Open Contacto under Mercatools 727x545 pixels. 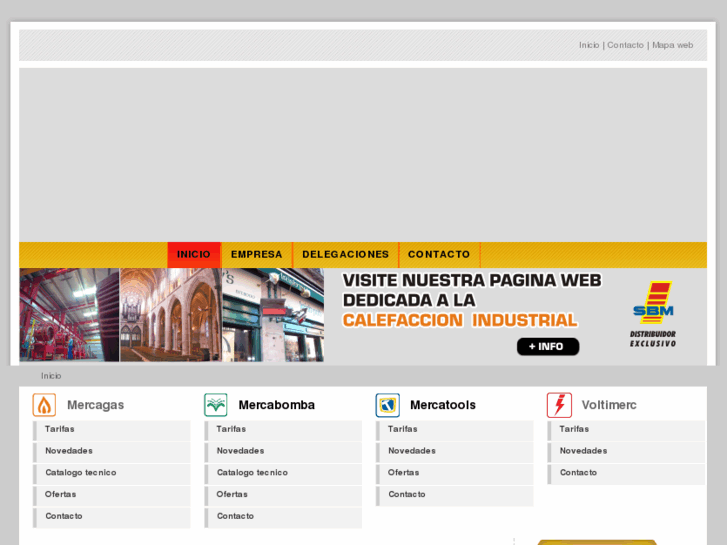pos(455,495)
